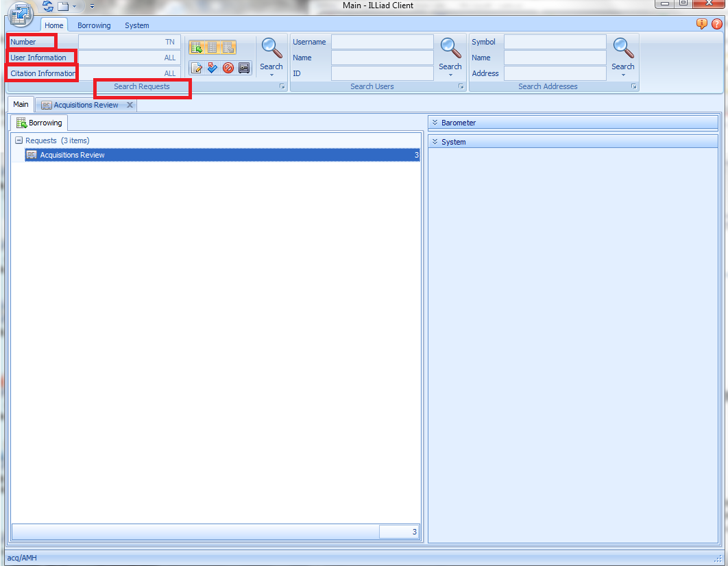Screen dimensions: 728x566
Task: Expand the Barometer panel
Action: coord(435,123)
